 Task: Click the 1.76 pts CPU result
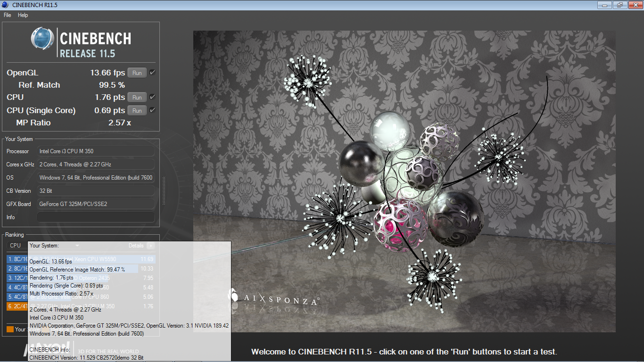(110, 97)
